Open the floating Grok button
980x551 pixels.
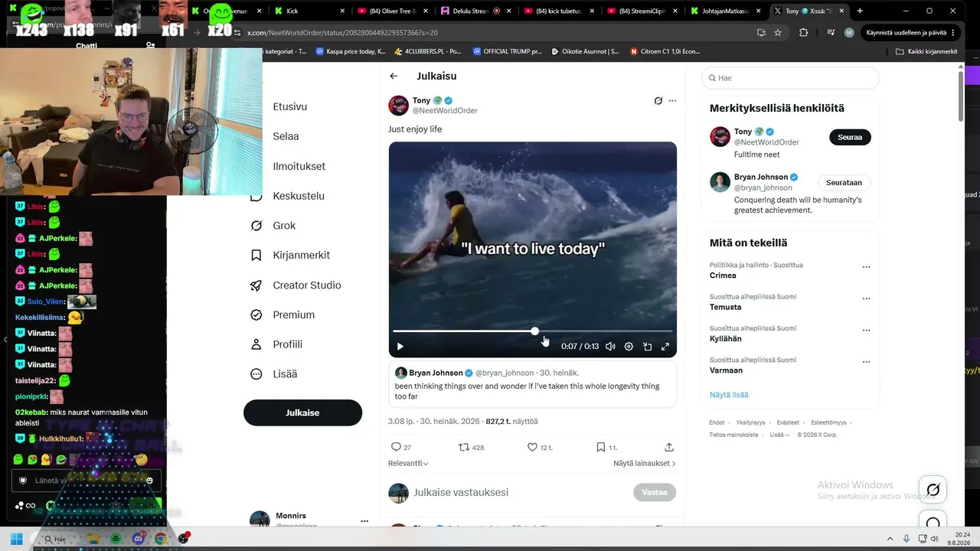(933, 490)
